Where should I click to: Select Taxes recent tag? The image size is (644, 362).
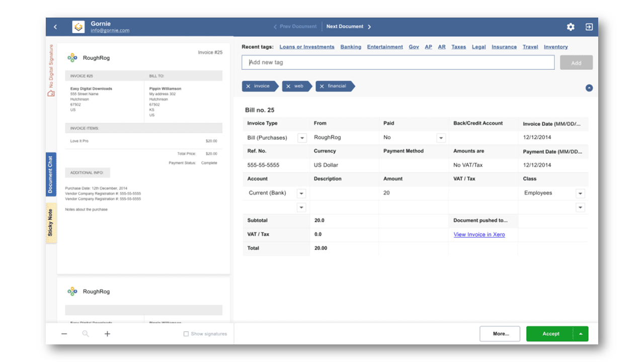pos(458,47)
